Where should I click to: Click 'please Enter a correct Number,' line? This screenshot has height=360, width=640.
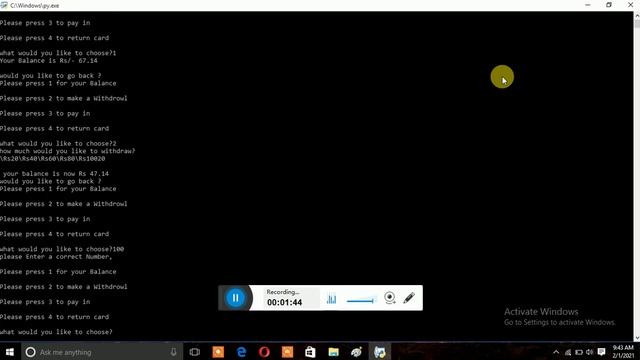tap(56, 257)
